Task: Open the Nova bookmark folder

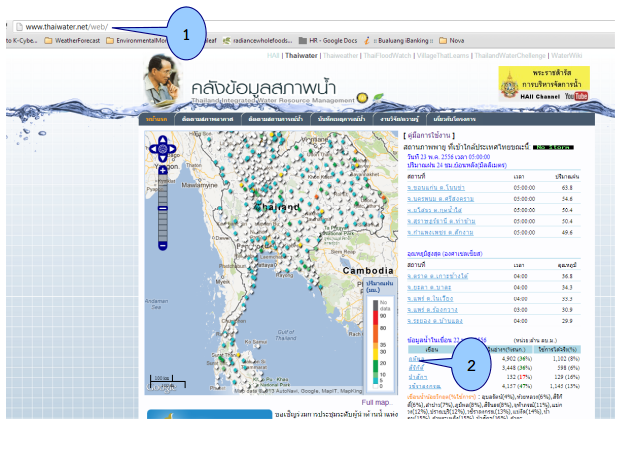Action: point(481,39)
